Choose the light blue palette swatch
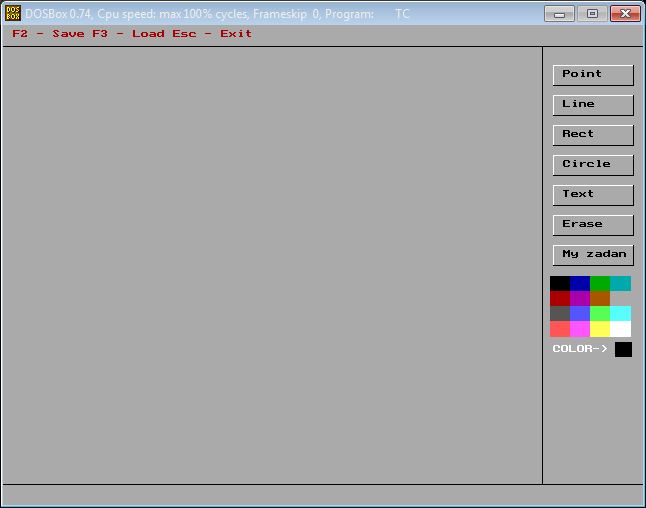 [x=580, y=314]
